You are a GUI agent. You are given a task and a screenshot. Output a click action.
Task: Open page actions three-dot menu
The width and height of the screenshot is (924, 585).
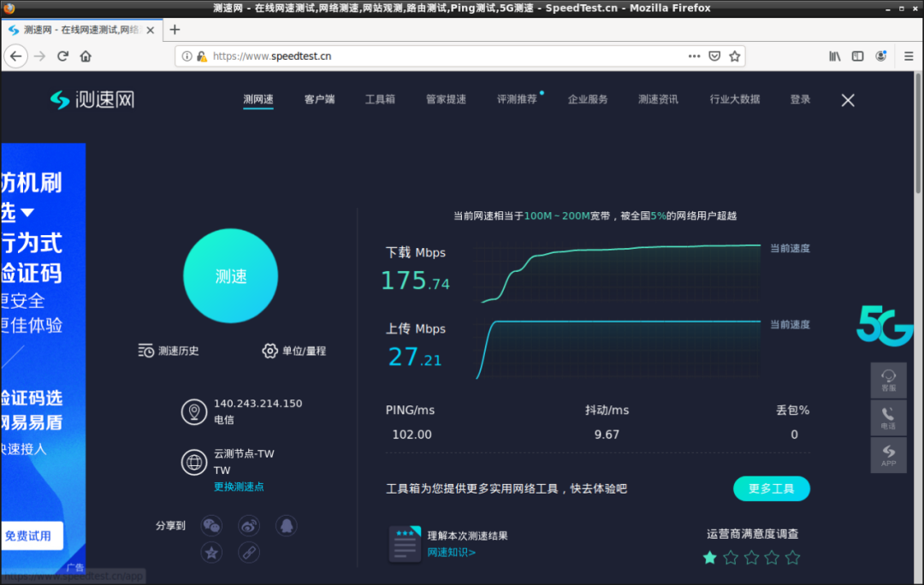pos(694,56)
